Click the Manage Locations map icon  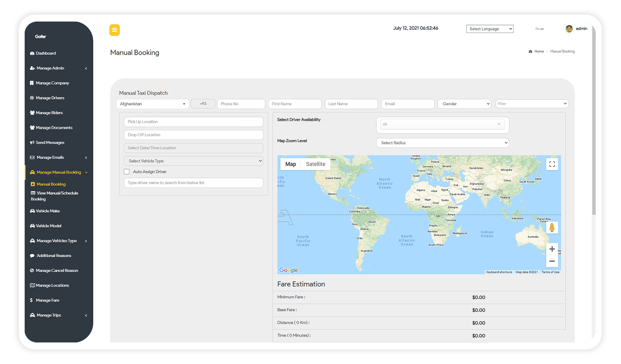coord(32,286)
